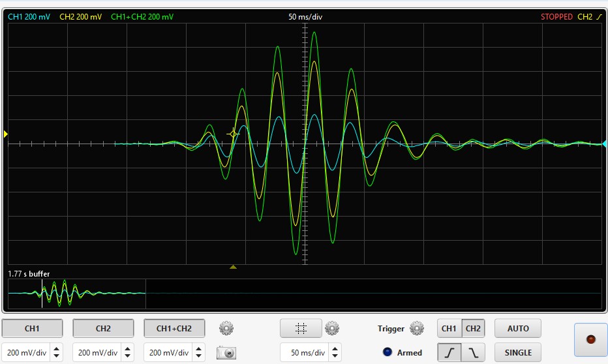The height and width of the screenshot is (364, 608).
Task: Click the trigger position triangle below graph
Action: [x=233, y=267]
